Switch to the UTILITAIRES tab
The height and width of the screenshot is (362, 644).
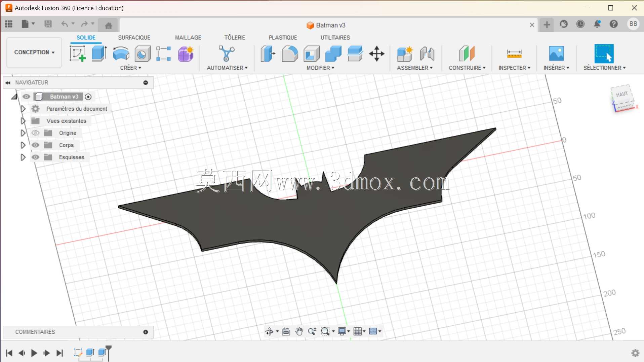pos(335,38)
